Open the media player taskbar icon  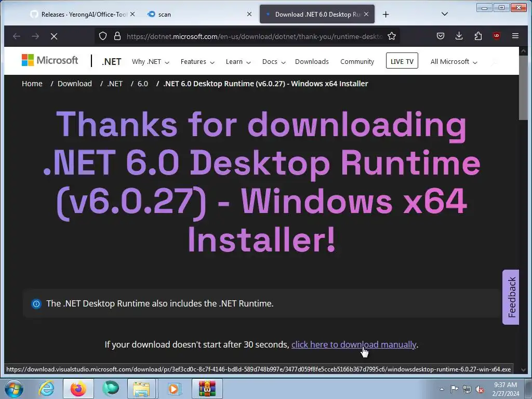click(x=174, y=389)
